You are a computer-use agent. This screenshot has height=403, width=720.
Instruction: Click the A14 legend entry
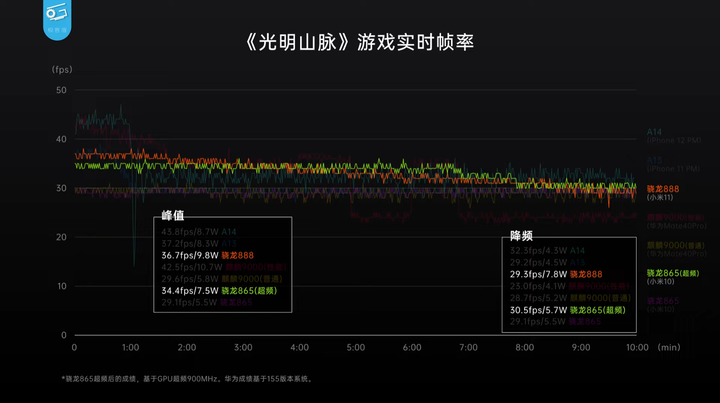(654, 132)
